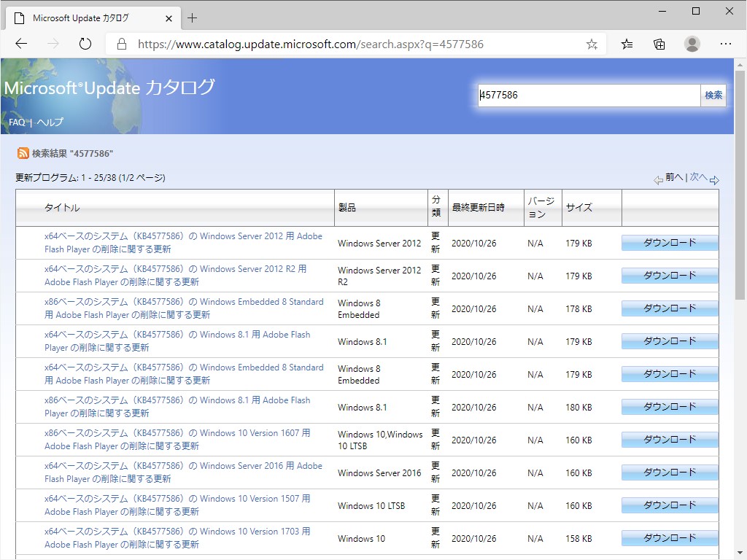This screenshot has height=560, width=747.
Task: Open the Favorites hub icon
Action: 627,44
